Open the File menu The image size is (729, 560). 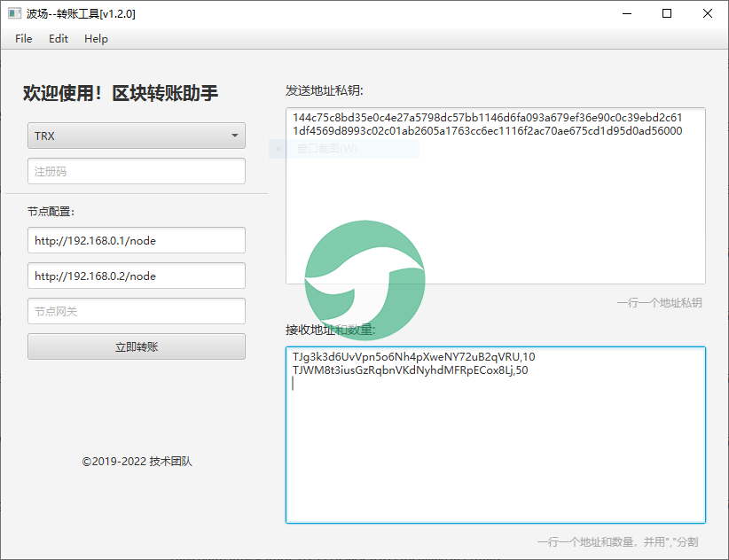click(24, 39)
